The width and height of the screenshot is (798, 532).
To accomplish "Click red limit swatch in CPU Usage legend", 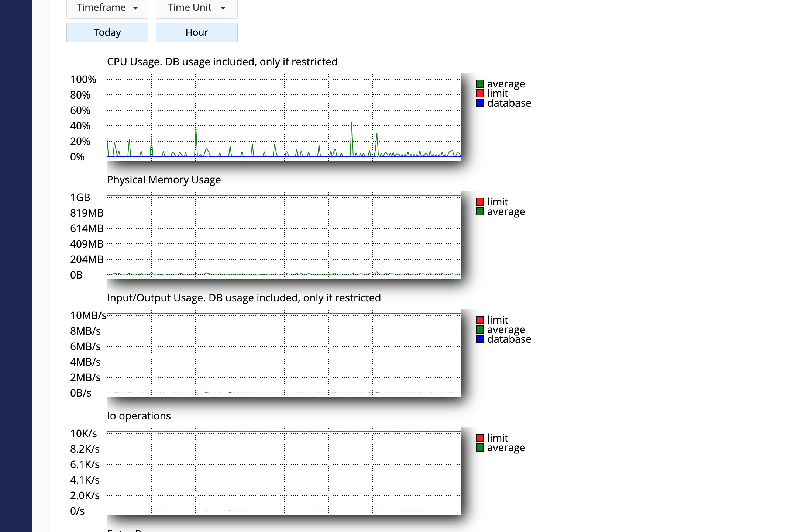I will tap(480, 93).
